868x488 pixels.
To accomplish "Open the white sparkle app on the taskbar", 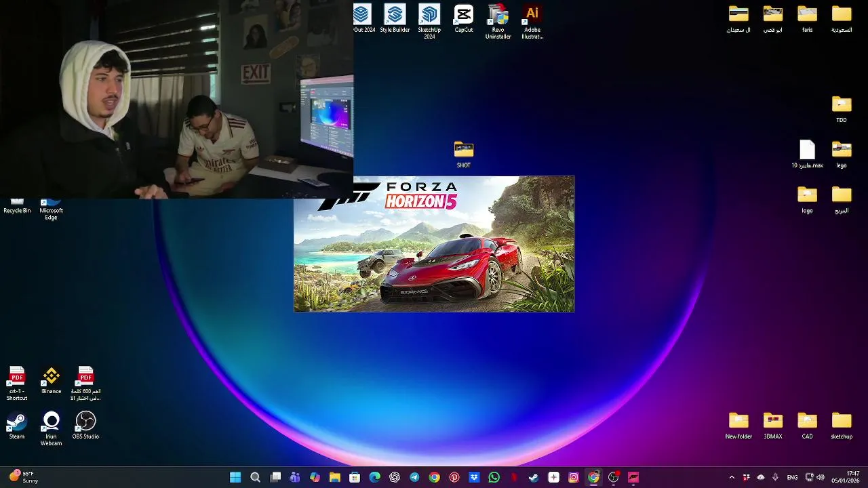I will [553, 477].
